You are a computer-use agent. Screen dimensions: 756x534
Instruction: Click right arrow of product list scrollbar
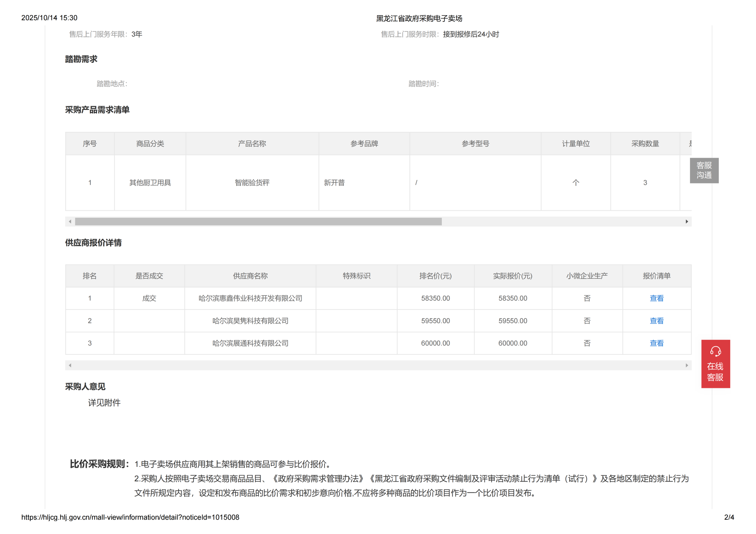point(687,221)
